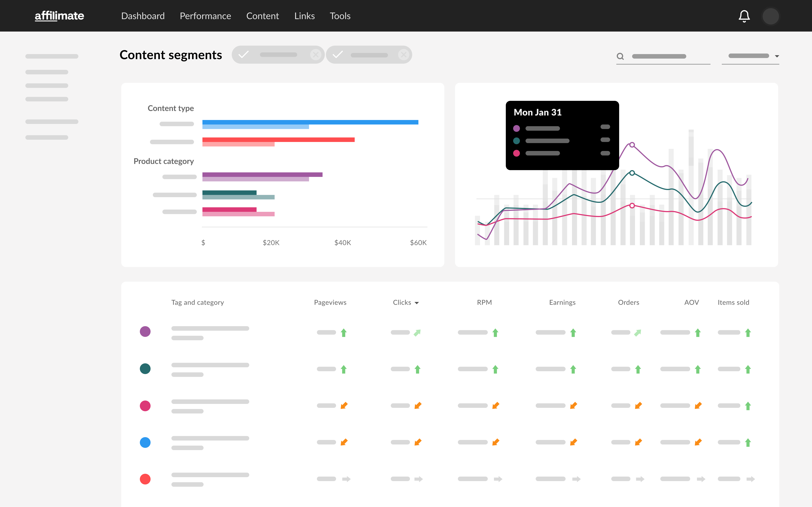This screenshot has height=507, width=812.
Task: Open the notifications bell icon
Action: 744,16
